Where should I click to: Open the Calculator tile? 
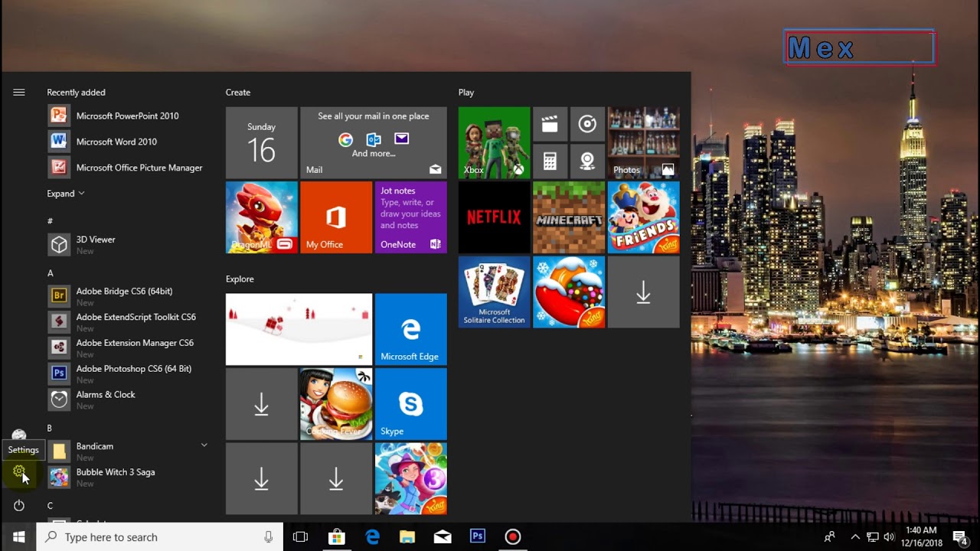tap(550, 161)
